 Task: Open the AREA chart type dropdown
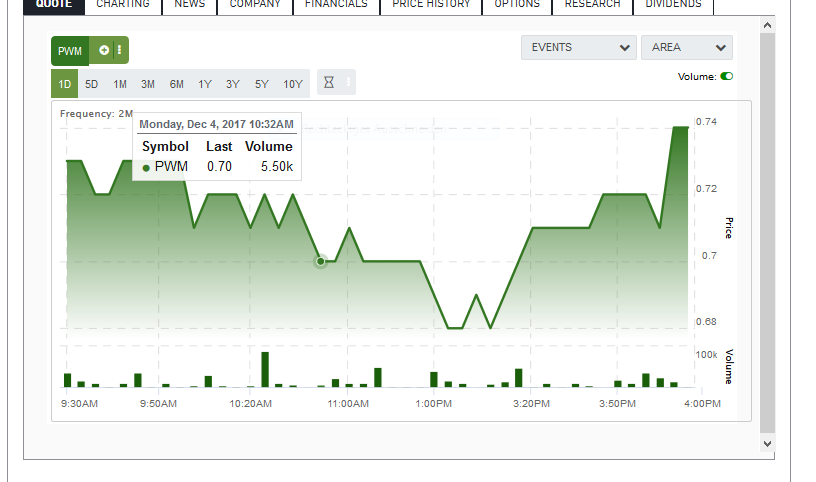pyautogui.click(x=686, y=48)
